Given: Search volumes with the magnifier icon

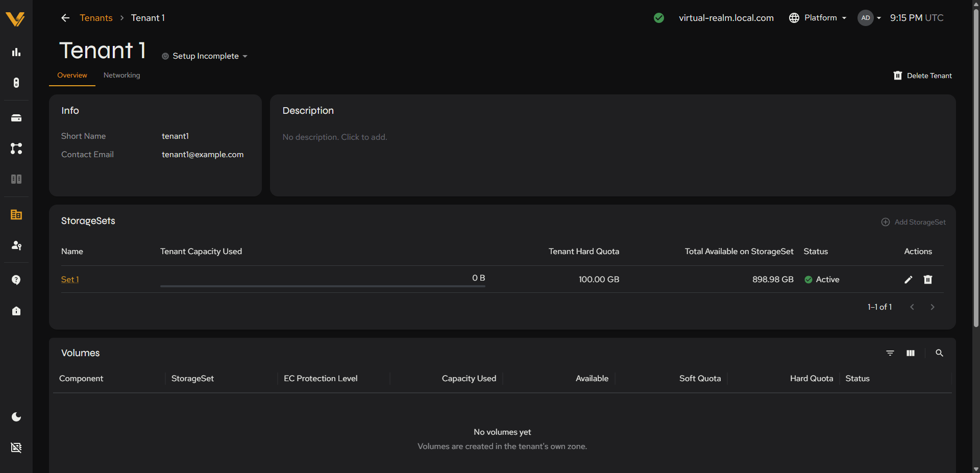Looking at the screenshot, I should click(939, 353).
